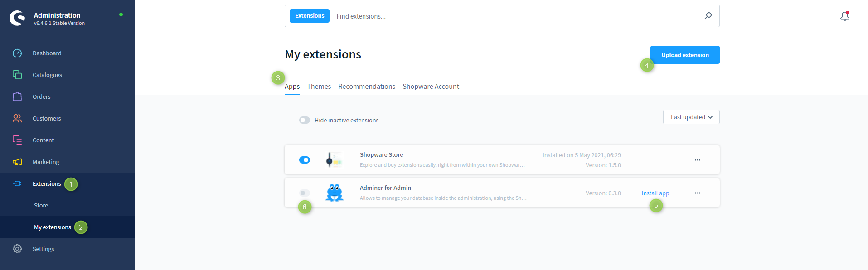The image size is (868, 270).
Task: Open Adminer for Admin three-dot menu
Action: pos(697,193)
